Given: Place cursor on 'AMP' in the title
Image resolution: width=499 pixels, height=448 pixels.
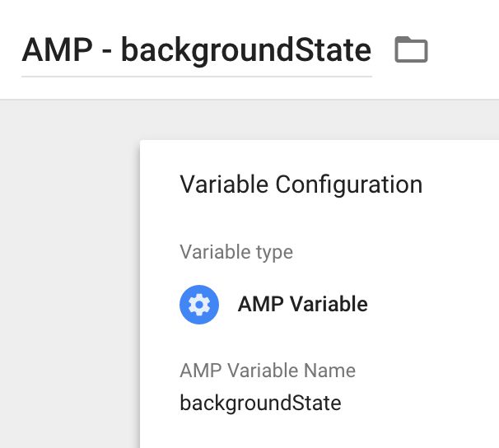Looking at the screenshot, I should pos(58,50).
